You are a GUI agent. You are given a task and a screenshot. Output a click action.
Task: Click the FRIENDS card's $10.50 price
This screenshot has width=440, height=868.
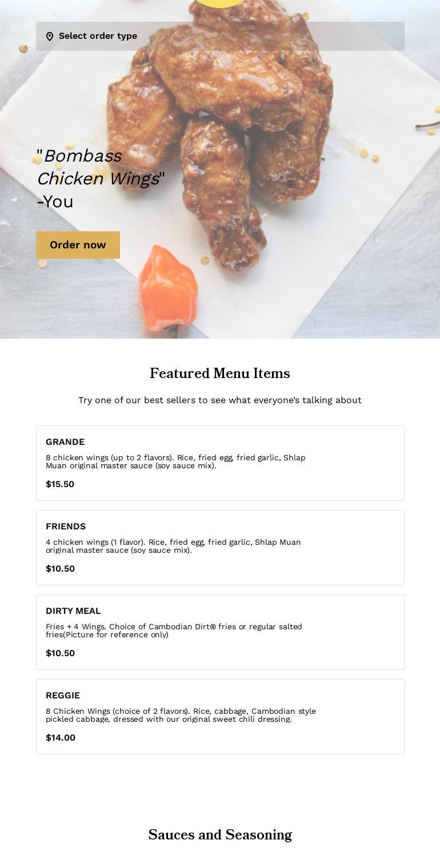pyautogui.click(x=60, y=569)
